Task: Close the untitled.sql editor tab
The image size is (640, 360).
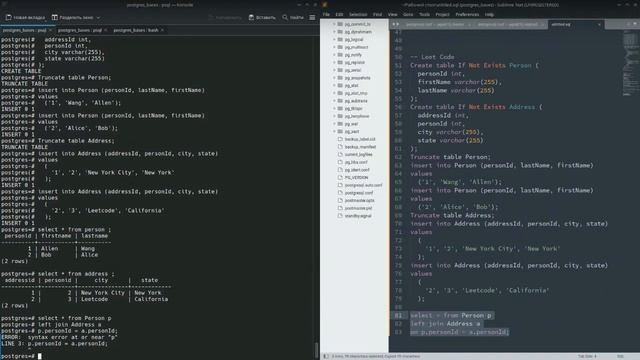Action: point(599,24)
